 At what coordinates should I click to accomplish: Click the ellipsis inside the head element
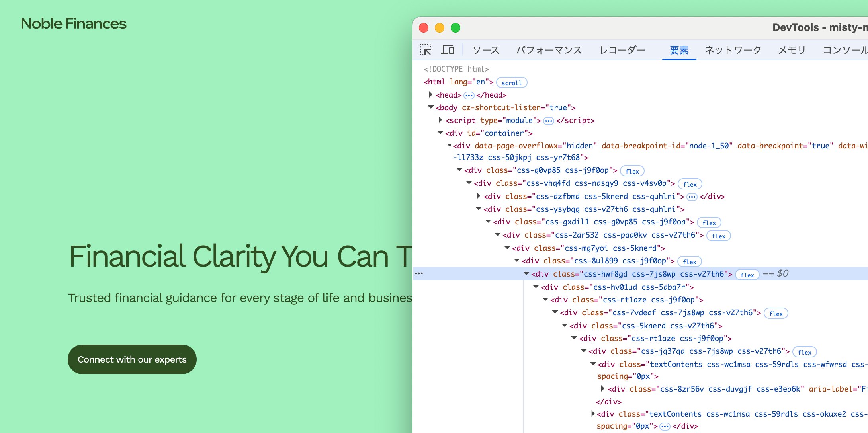point(469,96)
